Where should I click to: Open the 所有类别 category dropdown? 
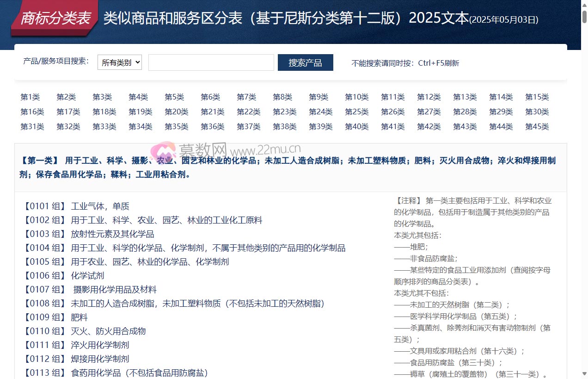coord(119,62)
